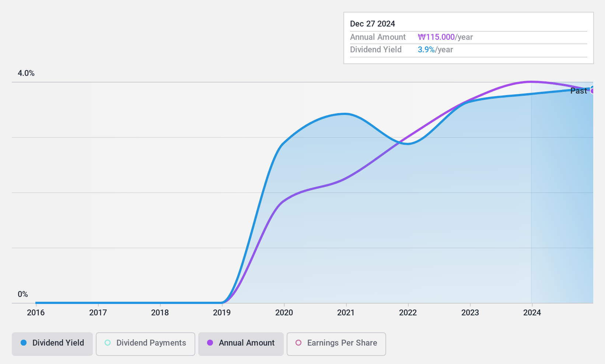Click the 2020 x-axis label
The height and width of the screenshot is (364, 605).
[284, 313]
